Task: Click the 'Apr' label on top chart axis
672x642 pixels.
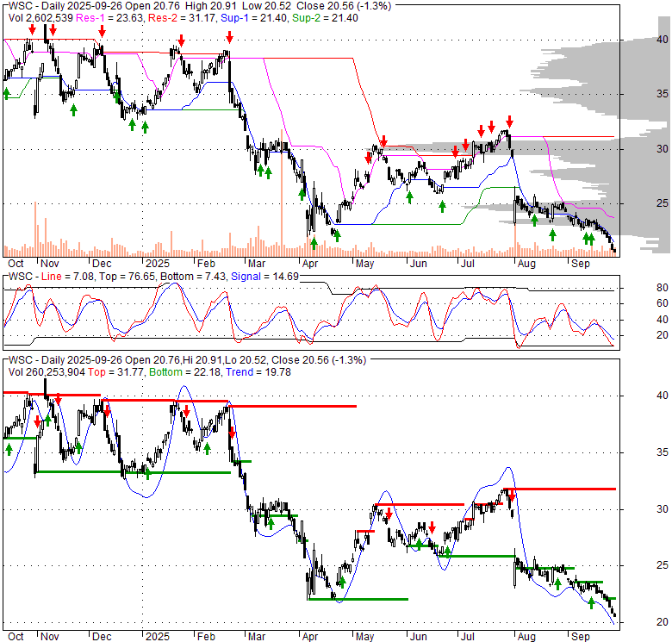Action: click(310, 264)
